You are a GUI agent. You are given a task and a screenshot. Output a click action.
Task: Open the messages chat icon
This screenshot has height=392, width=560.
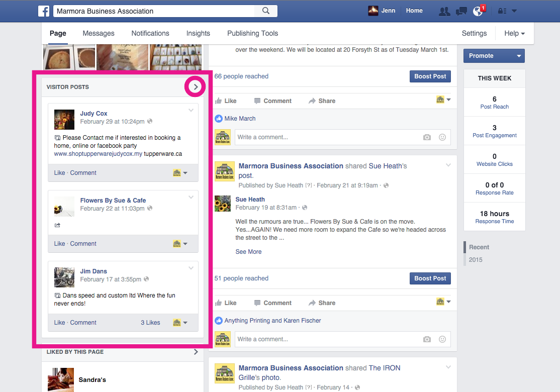click(461, 12)
